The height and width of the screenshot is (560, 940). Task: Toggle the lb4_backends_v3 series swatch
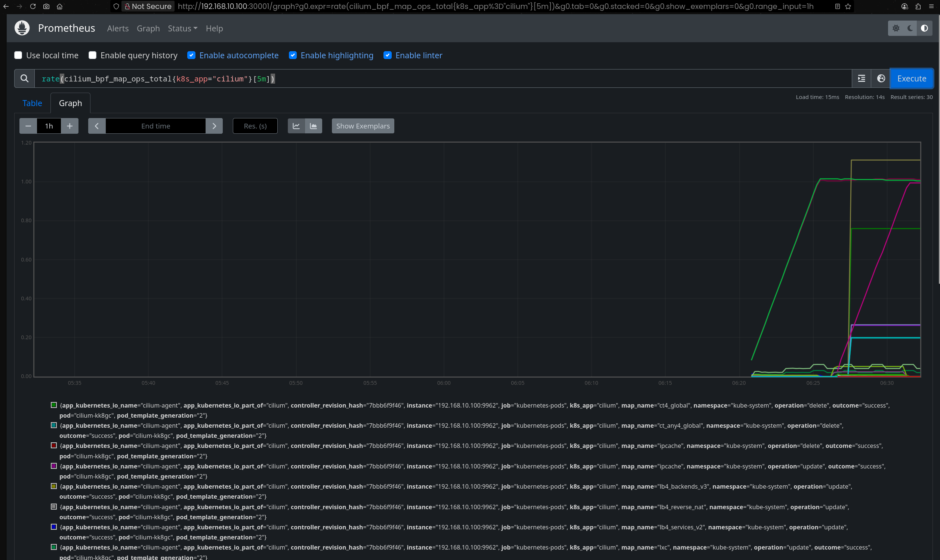click(x=54, y=486)
